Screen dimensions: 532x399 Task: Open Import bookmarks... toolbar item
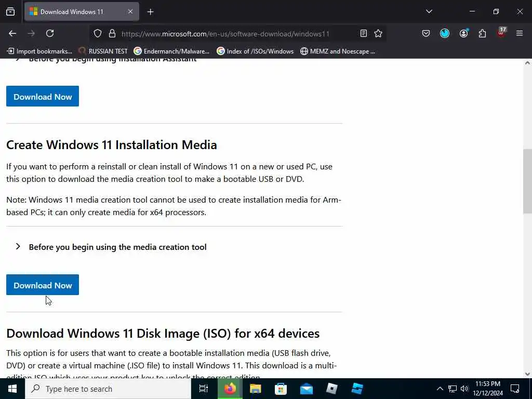39,51
